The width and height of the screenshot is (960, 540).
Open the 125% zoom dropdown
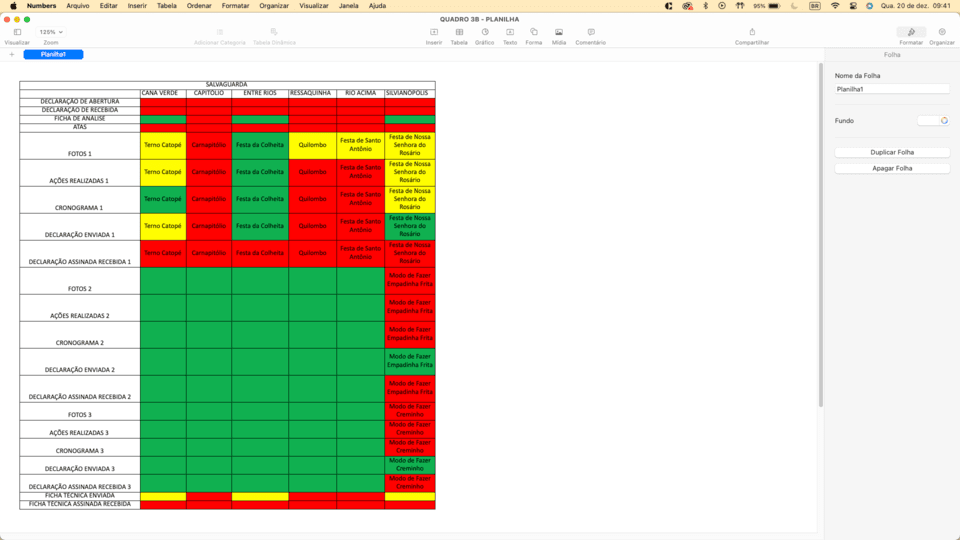pos(51,32)
